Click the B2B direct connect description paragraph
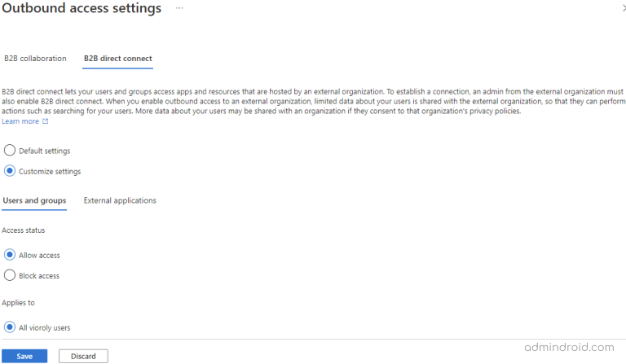This screenshot has height=364, width=626. (310, 101)
